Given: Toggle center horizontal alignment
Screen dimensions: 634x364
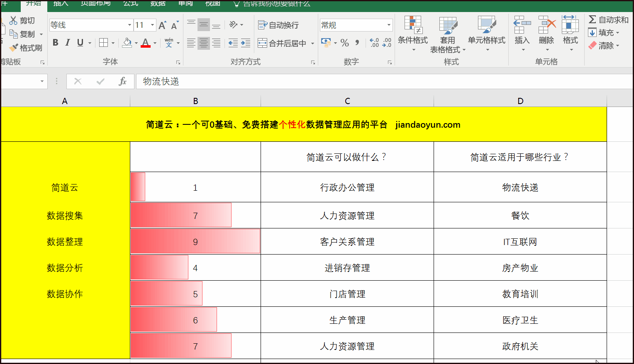Looking at the screenshot, I should click(203, 43).
